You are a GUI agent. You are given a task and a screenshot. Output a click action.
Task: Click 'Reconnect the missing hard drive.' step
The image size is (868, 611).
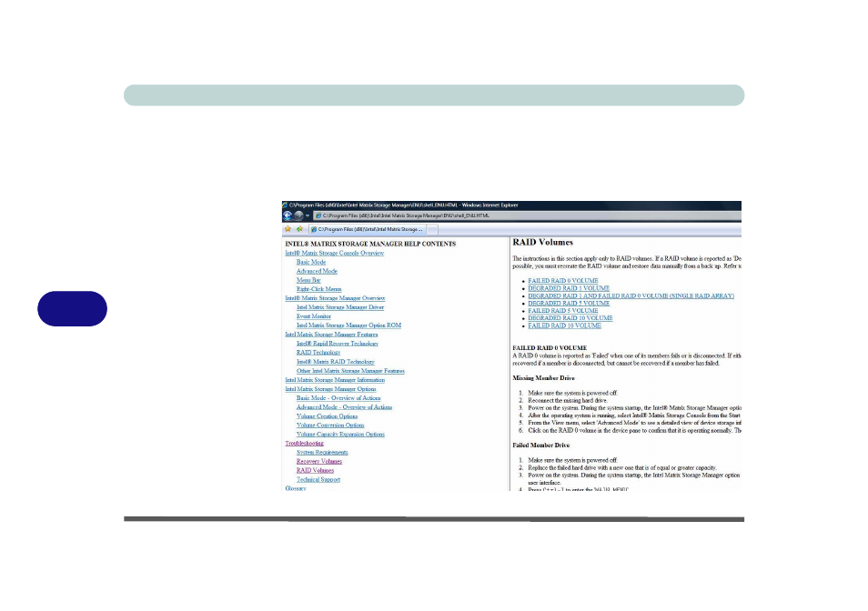568,400
